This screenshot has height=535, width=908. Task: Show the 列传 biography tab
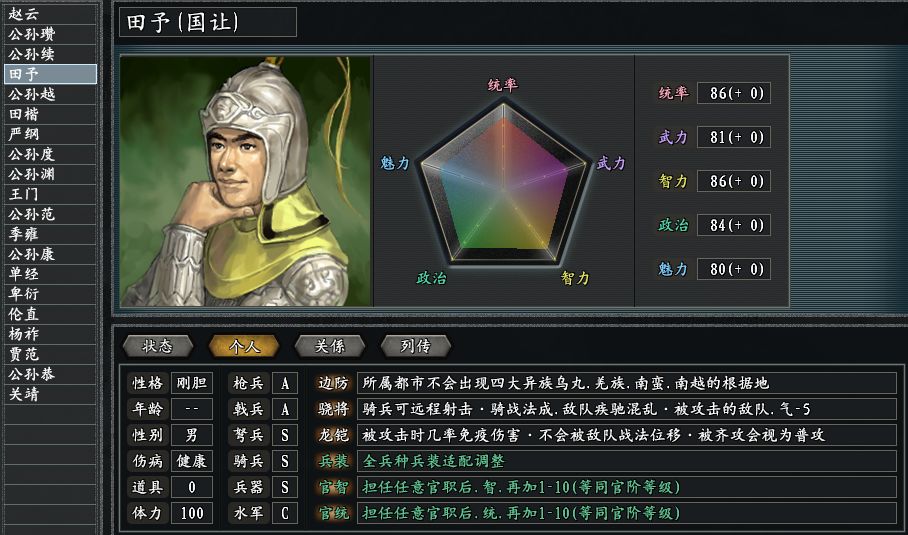click(x=416, y=346)
